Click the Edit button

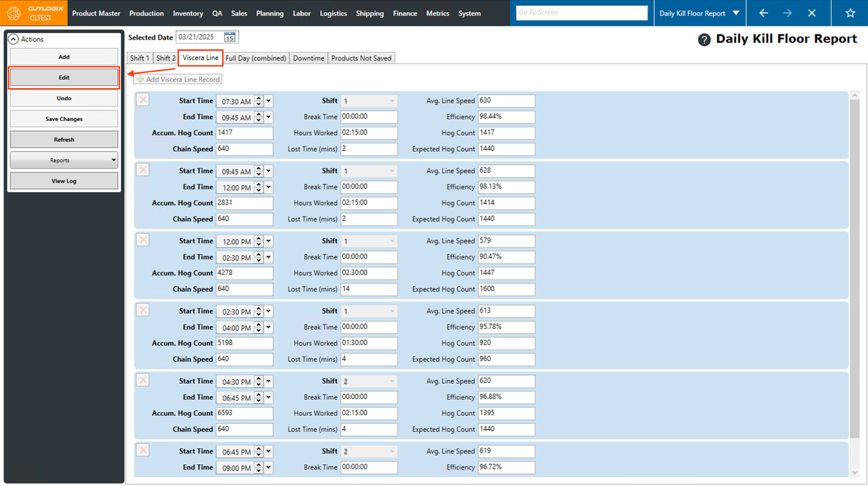tap(64, 78)
